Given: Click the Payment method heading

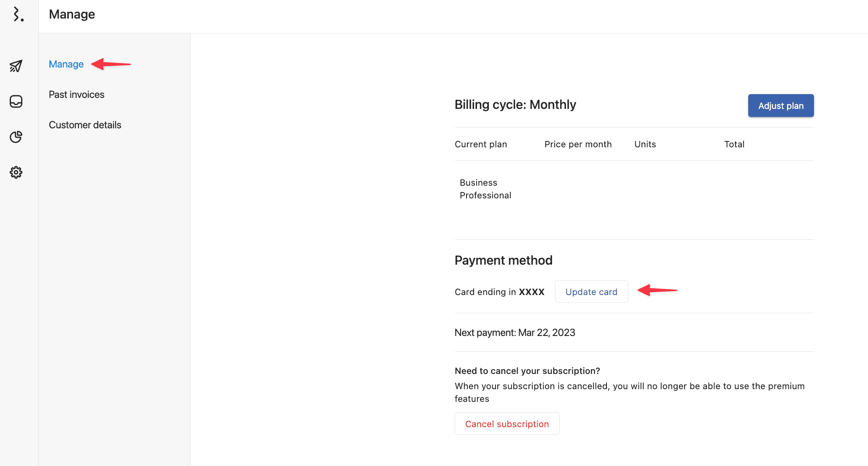Looking at the screenshot, I should 503,260.
